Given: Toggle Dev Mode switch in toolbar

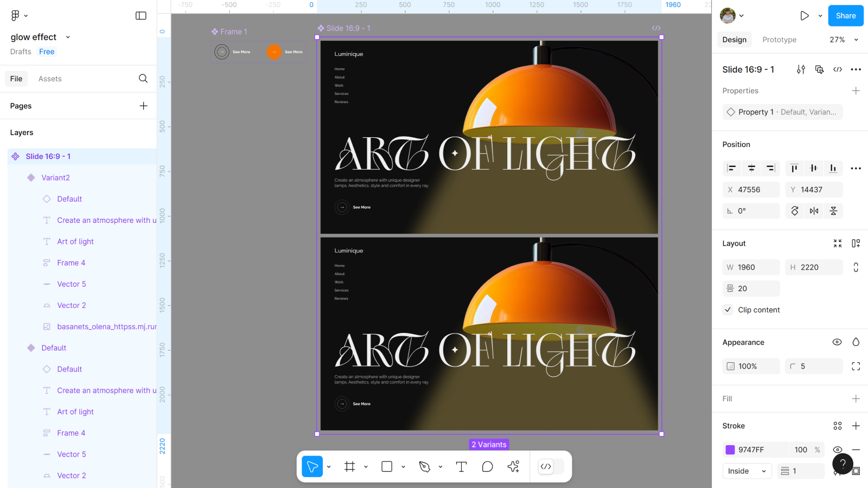Looking at the screenshot, I should [x=551, y=467].
